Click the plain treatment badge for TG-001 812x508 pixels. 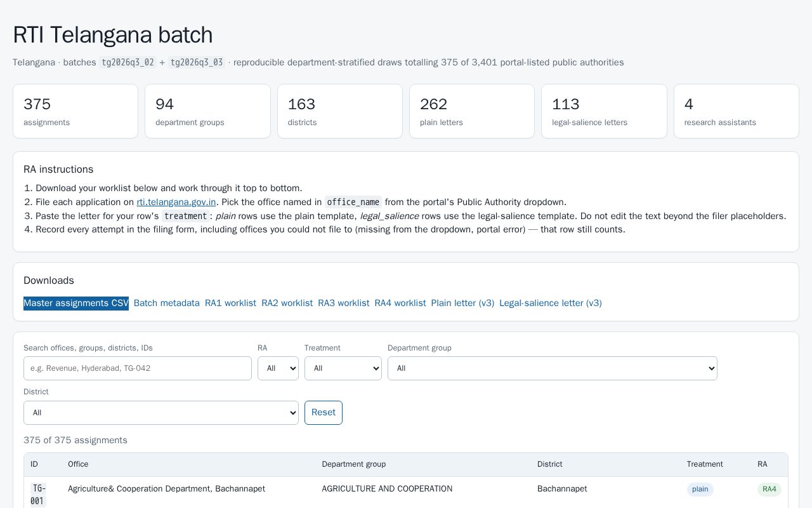(700, 490)
